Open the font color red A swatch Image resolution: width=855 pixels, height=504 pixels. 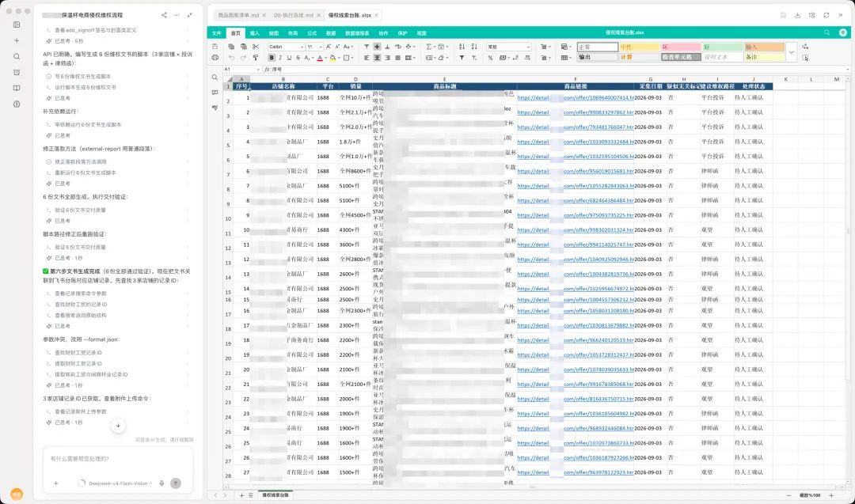320,58
